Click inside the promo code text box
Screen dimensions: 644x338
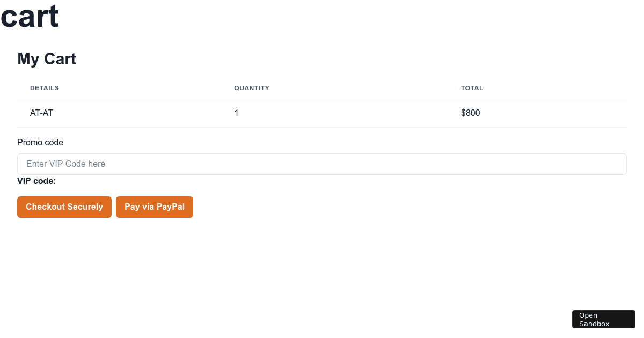[322, 164]
